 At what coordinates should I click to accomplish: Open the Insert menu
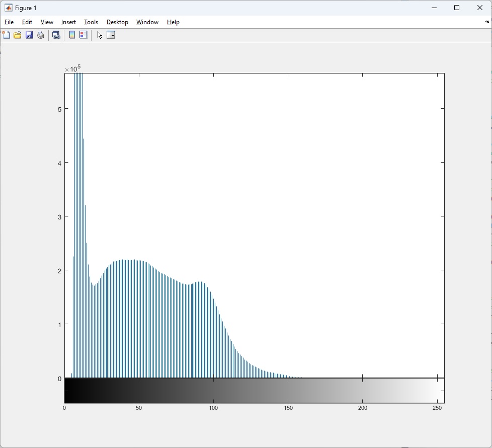click(x=68, y=22)
